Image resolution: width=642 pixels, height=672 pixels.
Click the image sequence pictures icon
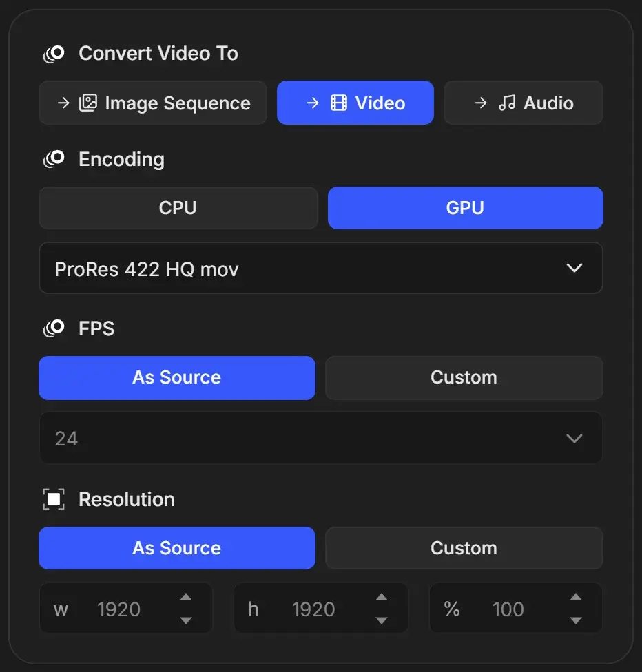88,103
